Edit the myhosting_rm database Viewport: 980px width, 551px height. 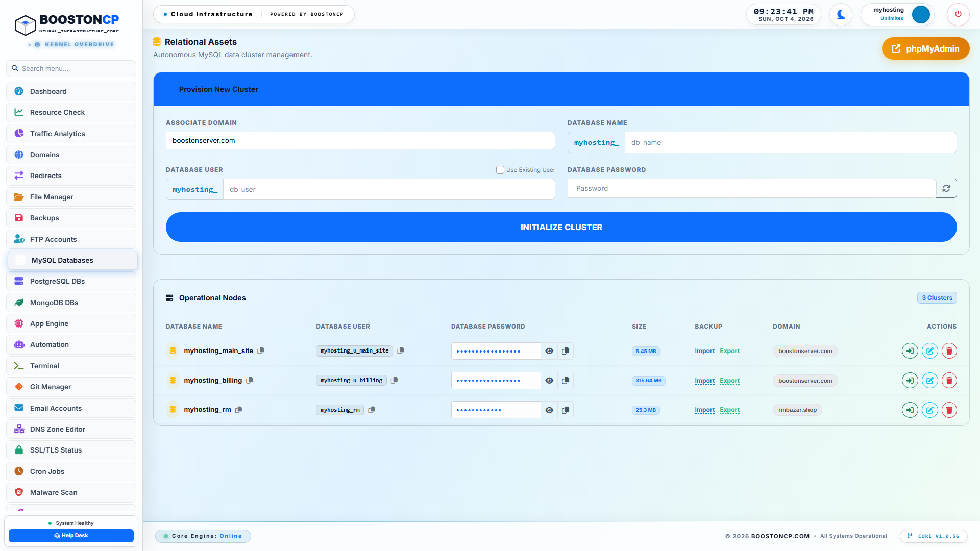929,410
